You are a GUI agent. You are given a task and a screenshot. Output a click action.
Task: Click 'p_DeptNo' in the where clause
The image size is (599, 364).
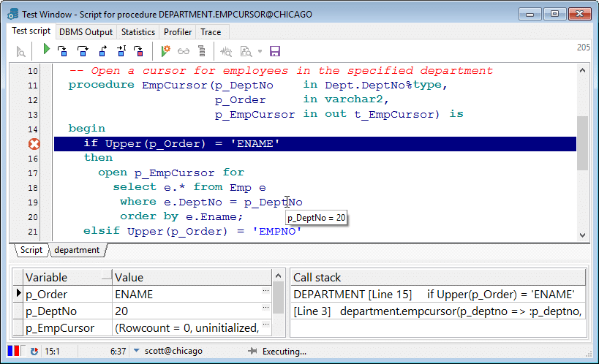click(273, 202)
